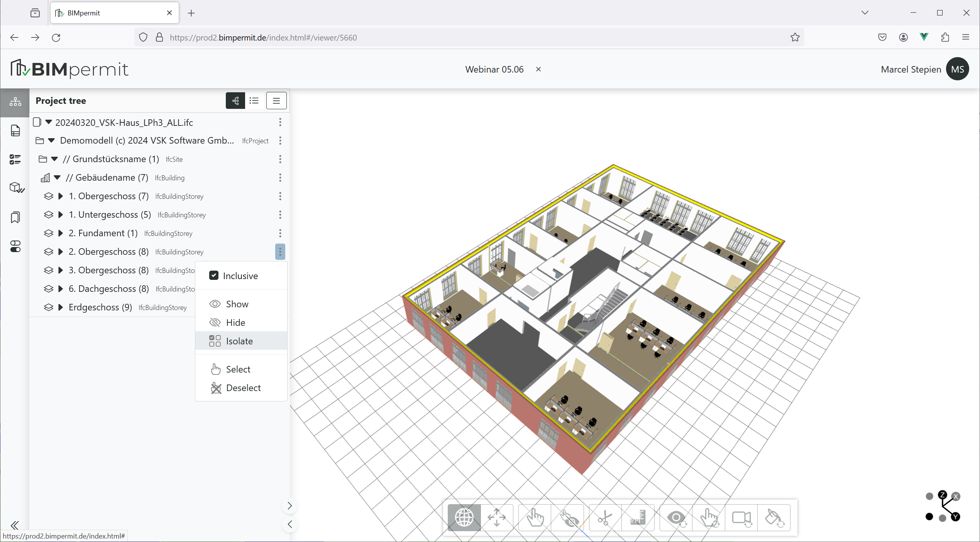Collapse the Demomodell IfcProject node

51,141
